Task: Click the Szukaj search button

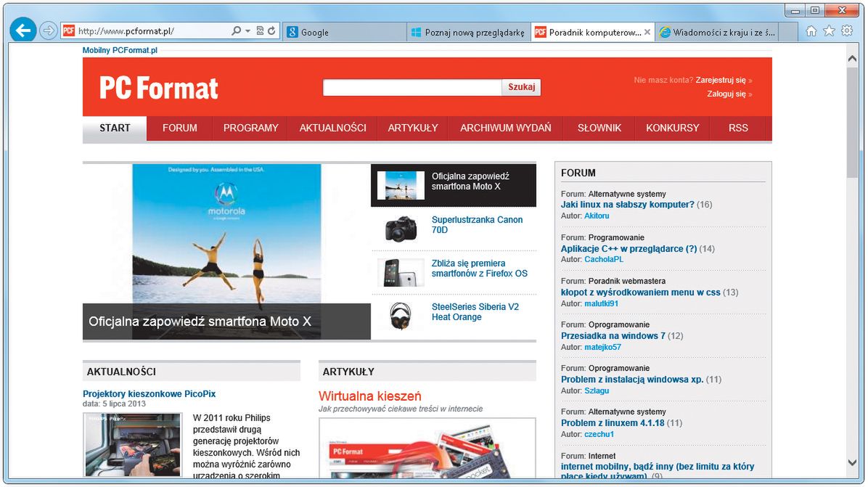Action: (x=522, y=87)
